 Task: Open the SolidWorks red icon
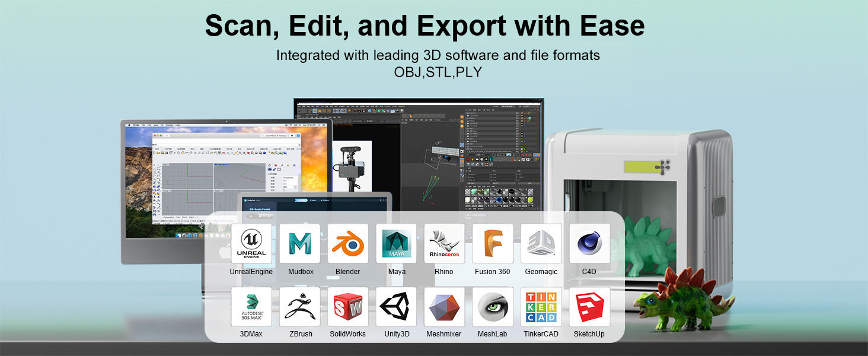point(348,307)
